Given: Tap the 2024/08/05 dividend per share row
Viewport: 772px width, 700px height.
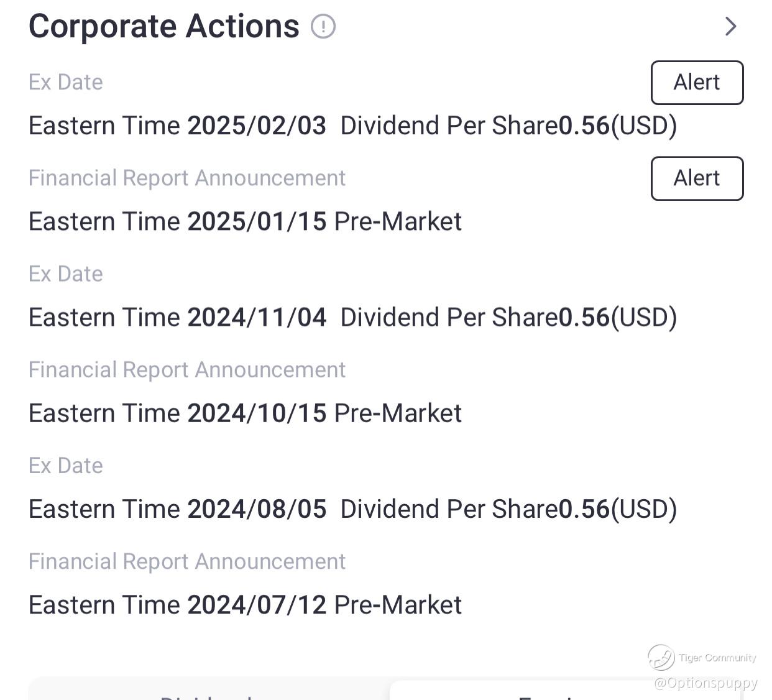Looking at the screenshot, I should [x=352, y=509].
